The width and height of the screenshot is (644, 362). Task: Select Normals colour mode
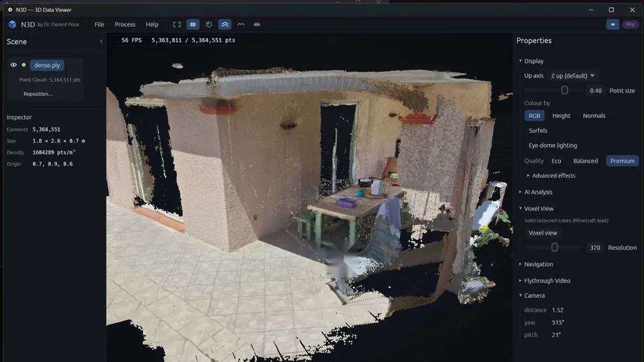point(594,116)
